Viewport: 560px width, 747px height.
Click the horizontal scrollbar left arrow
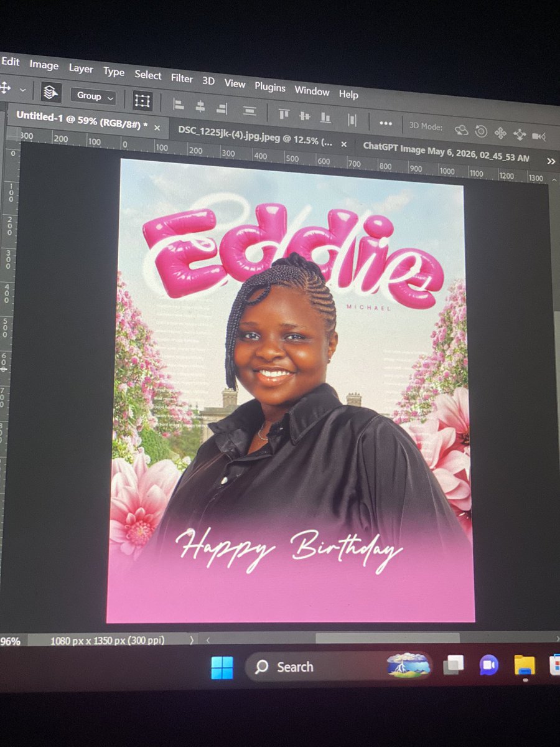pyautogui.click(x=208, y=639)
